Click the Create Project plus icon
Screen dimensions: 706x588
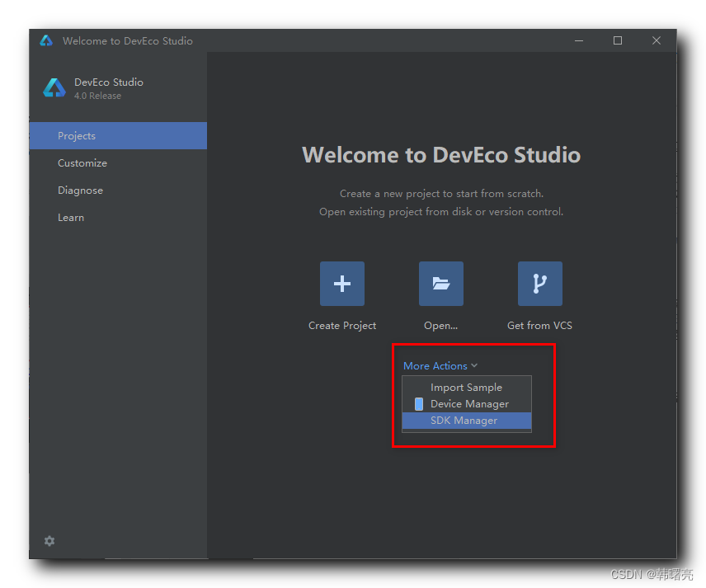coord(341,284)
